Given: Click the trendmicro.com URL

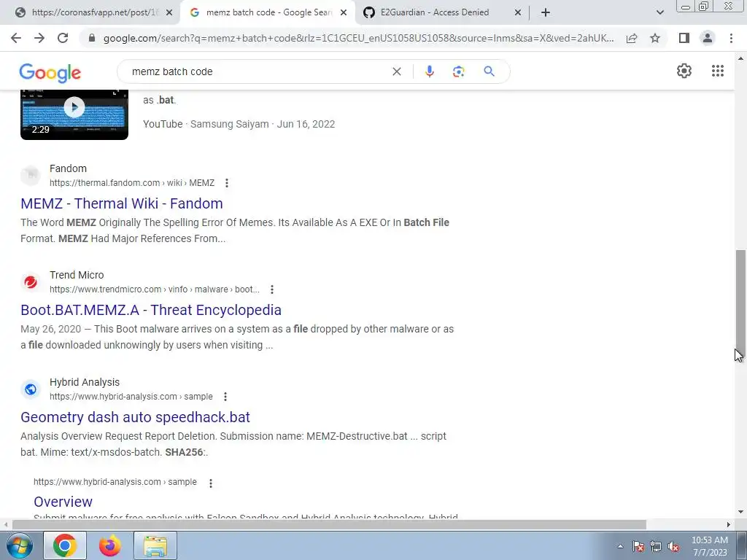Looking at the screenshot, I should [155, 289].
